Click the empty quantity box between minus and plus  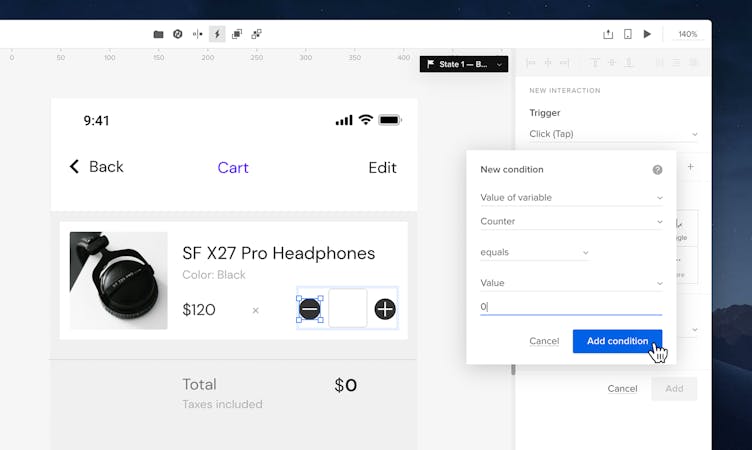pos(348,308)
